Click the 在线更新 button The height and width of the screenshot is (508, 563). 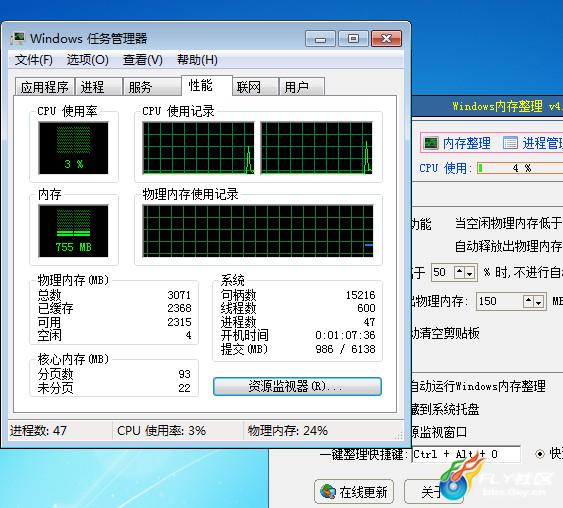click(x=354, y=491)
